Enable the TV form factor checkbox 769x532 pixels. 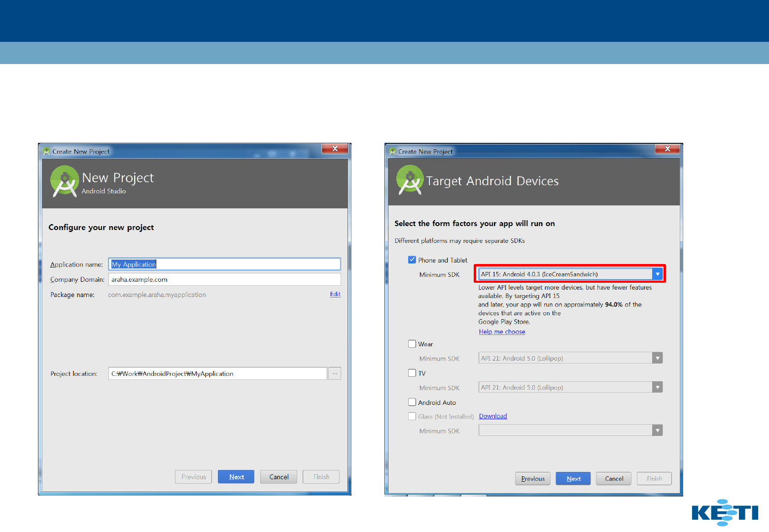pyautogui.click(x=412, y=373)
